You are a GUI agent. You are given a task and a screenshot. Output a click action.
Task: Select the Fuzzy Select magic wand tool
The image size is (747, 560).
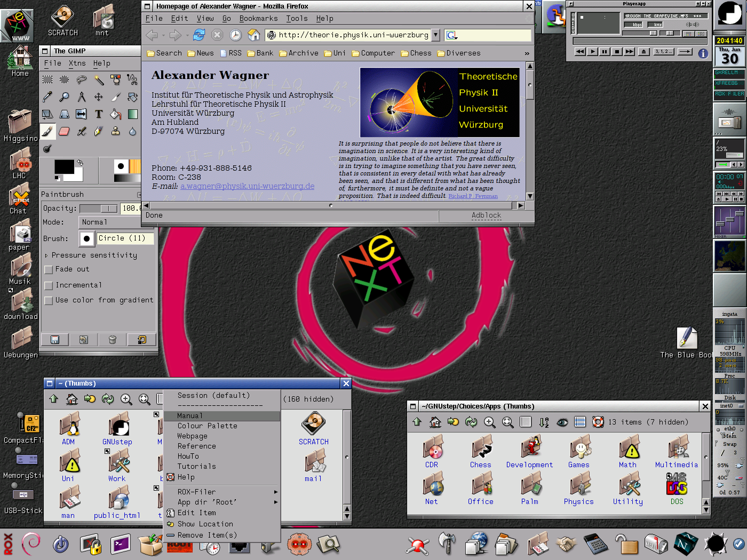[99, 80]
